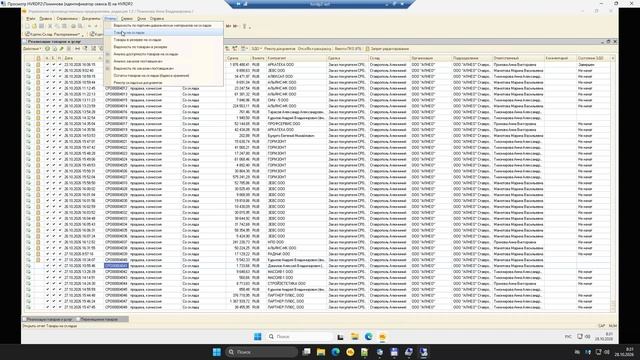Switch to 'Перемещение товаров' bottom tab

(102, 319)
